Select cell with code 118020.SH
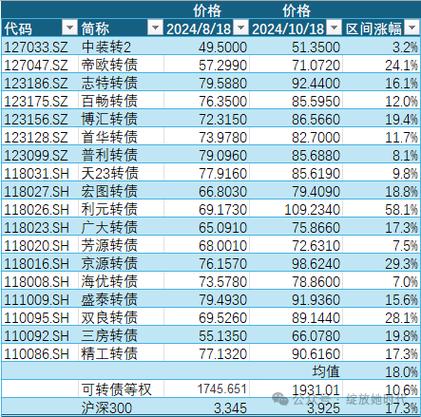Viewport: 421px width, 417px height. coord(40,245)
